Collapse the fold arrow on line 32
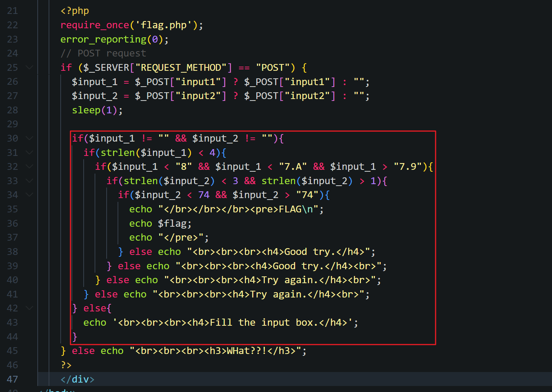Viewport: 552px width, 392px height. coord(29,167)
